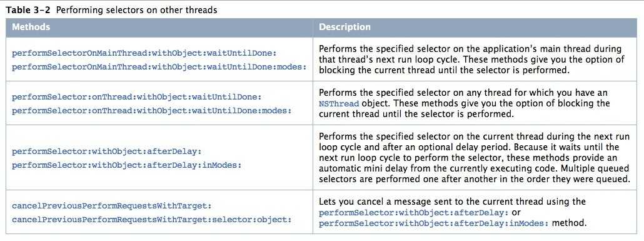The image size is (644, 241).
Task: Click performSelector:withObject:afterDelay:inModes: link in last description
Action: tap(434, 223)
